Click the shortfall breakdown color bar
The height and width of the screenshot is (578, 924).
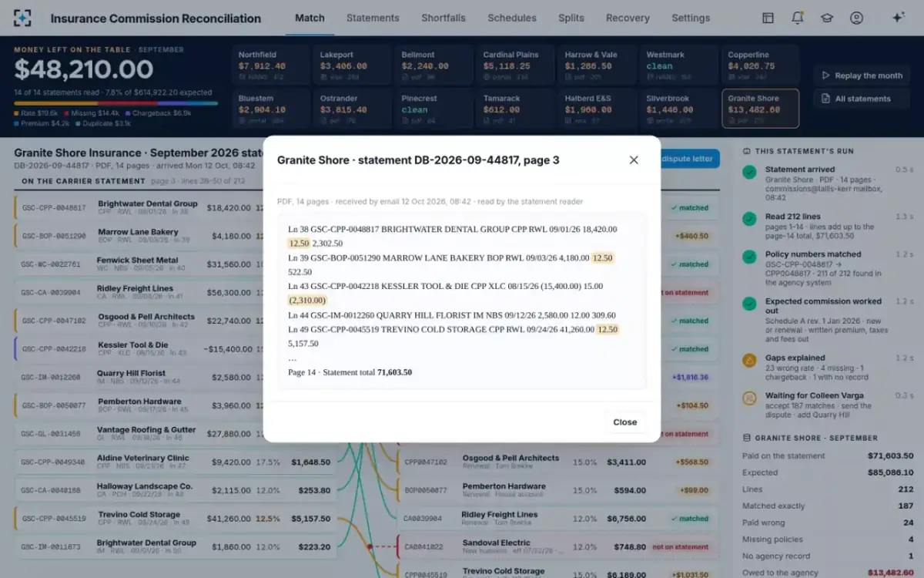tap(115, 103)
